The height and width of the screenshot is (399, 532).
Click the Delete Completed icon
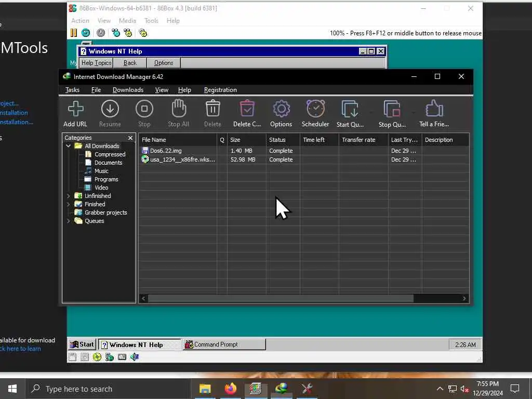[247, 109]
